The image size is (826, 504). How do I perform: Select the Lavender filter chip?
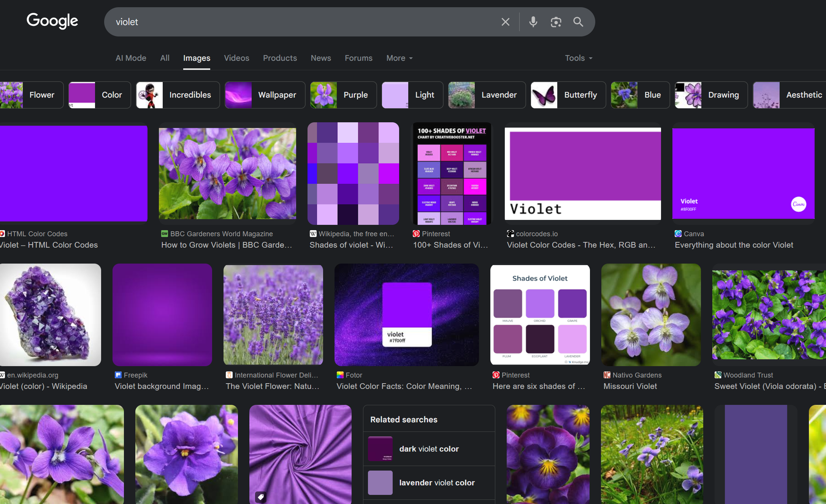[487, 95]
